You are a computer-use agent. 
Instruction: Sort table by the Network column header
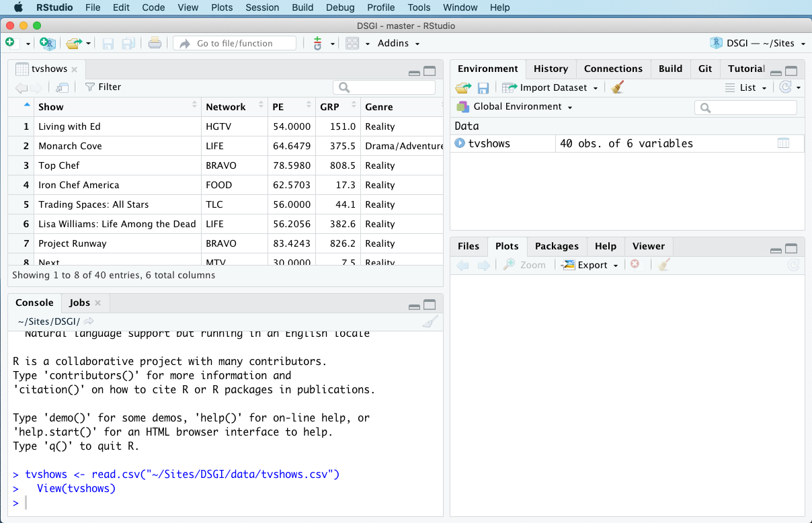point(226,107)
